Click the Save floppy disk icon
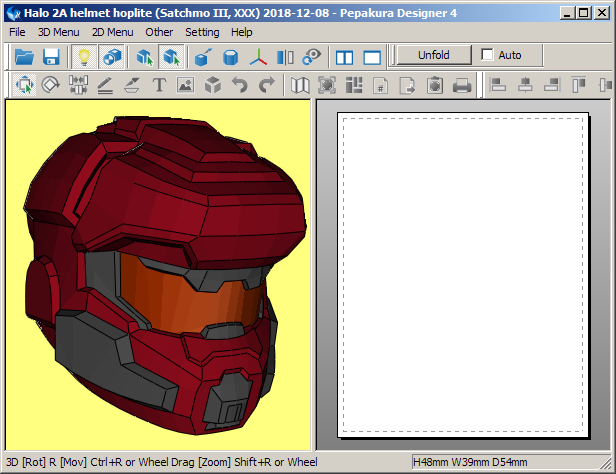Image resolution: width=616 pixels, height=474 pixels. pos(50,57)
